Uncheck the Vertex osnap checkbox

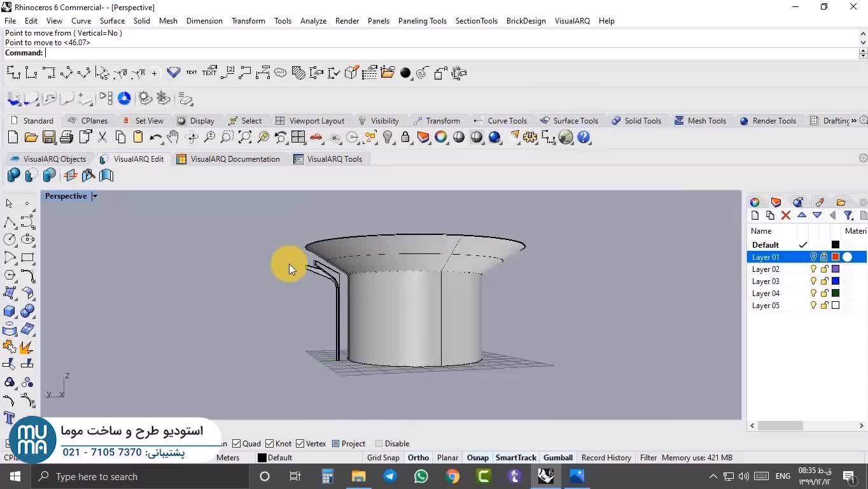pyautogui.click(x=300, y=444)
